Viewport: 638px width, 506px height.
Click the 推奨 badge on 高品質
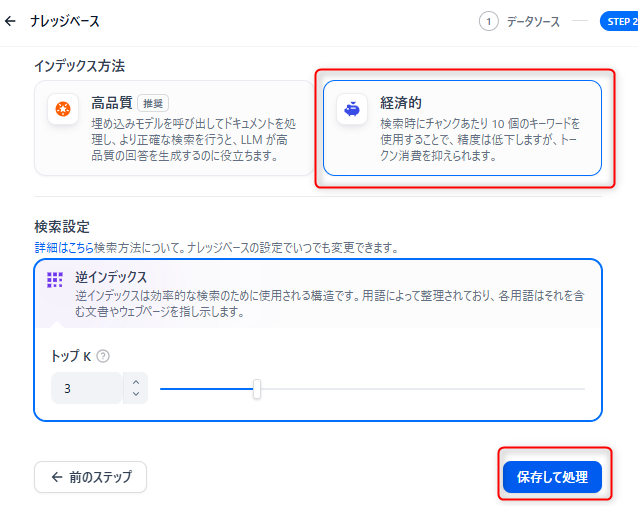tap(153, 103)
